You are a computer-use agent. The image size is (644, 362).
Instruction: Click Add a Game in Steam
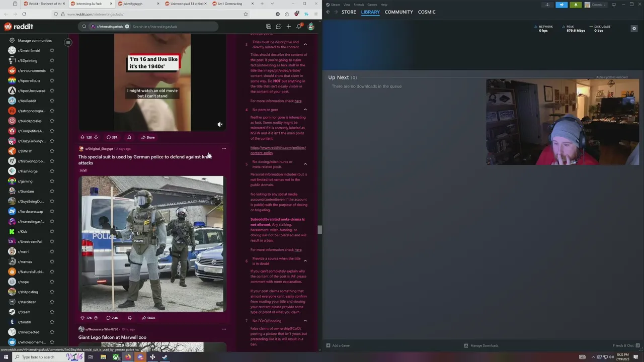[338, 345]
